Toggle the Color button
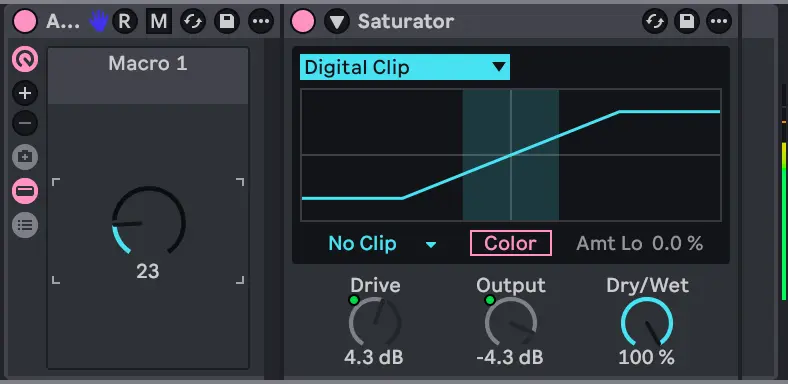Viewport: 788px width, 384px height. pyautogui.click(x=511, y=243)
